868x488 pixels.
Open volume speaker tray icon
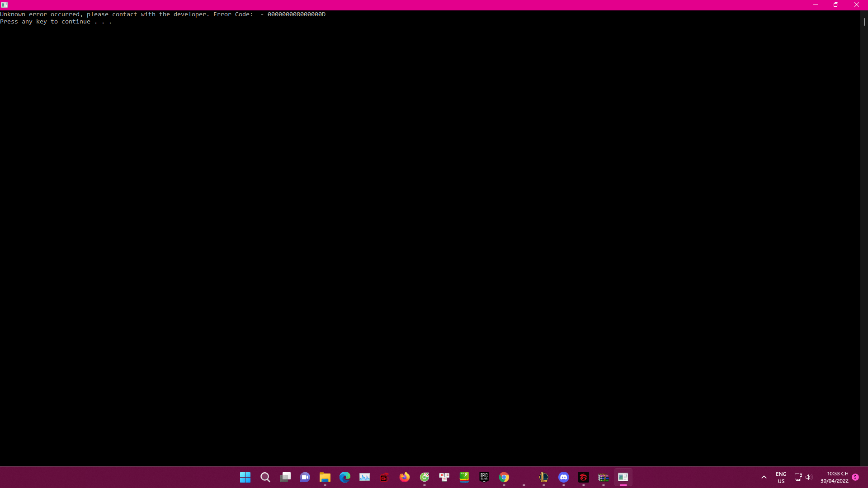pyautogui.click(x=809, y=477)
